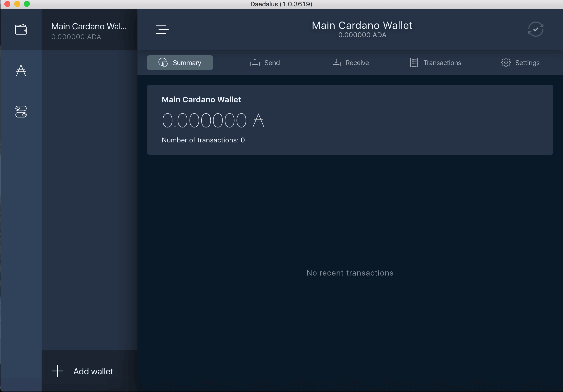
Task: Click the settings/toggles icon in sidebar
Action: pos(21,112)
